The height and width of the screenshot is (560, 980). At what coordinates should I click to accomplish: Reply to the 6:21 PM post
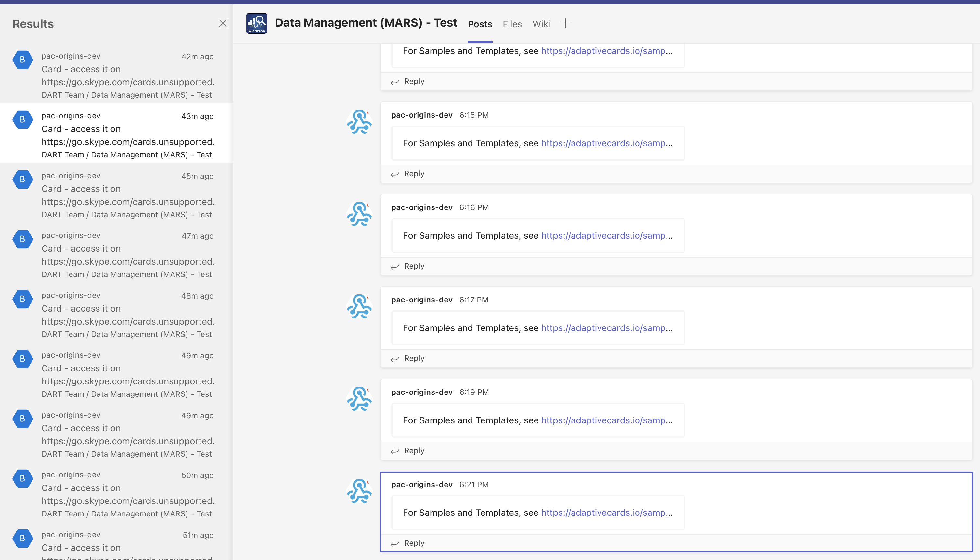407,543
